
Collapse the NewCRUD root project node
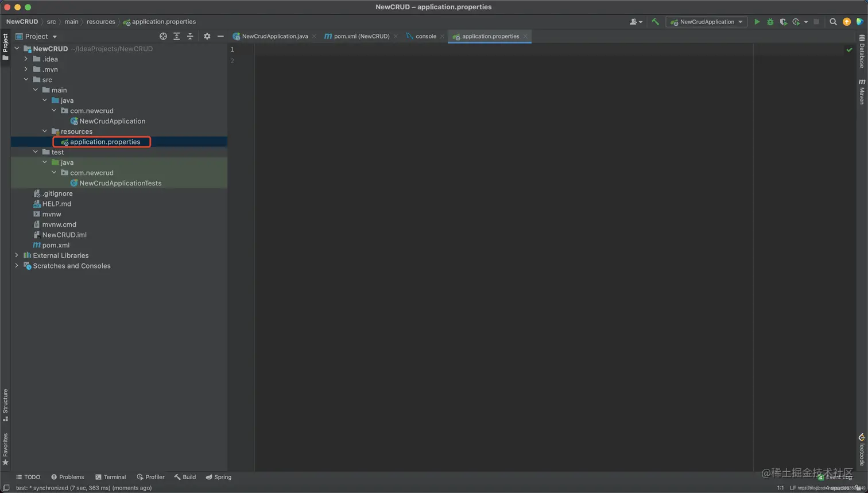click(17, 49)
